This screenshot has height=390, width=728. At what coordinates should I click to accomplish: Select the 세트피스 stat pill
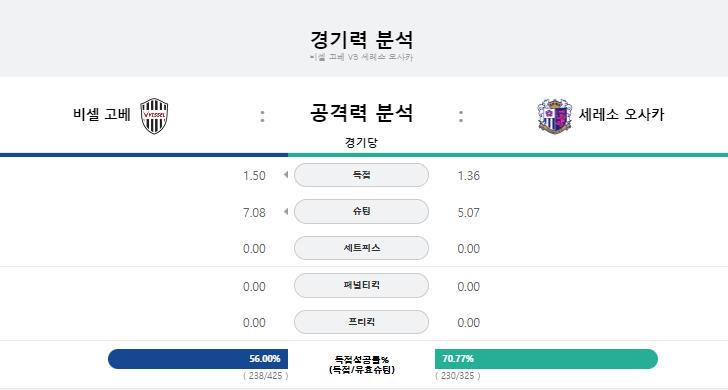[x=361, y=248]
